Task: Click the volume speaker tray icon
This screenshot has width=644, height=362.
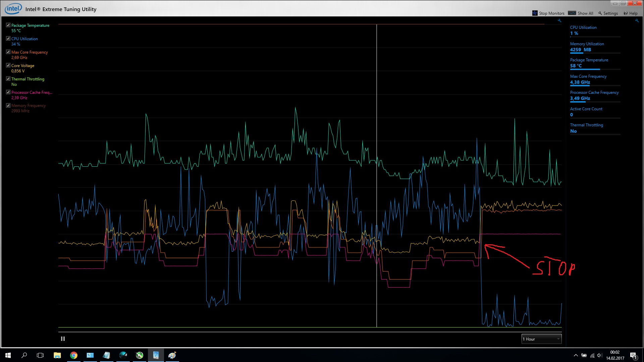Action: tap(600, 355)
